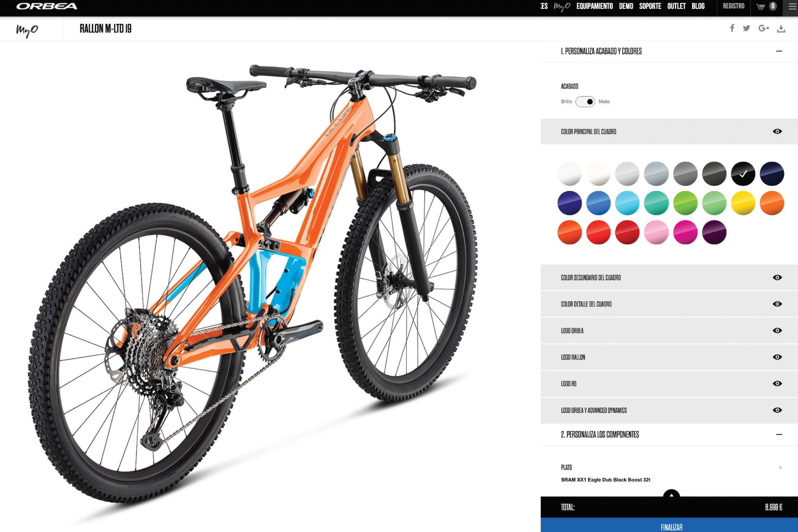Toggle the Brillo/Mate finish switch
Viewport: 798px width, 532px height.
(585, 102)
